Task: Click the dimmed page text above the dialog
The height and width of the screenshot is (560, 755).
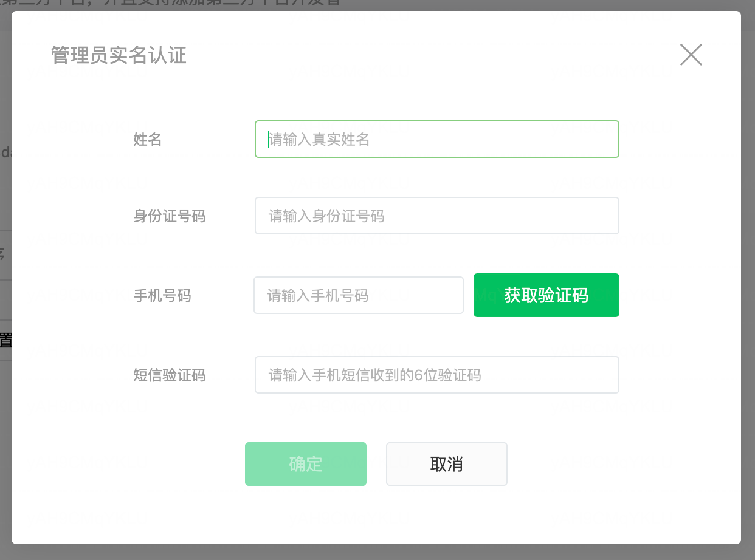Action: 170,4
